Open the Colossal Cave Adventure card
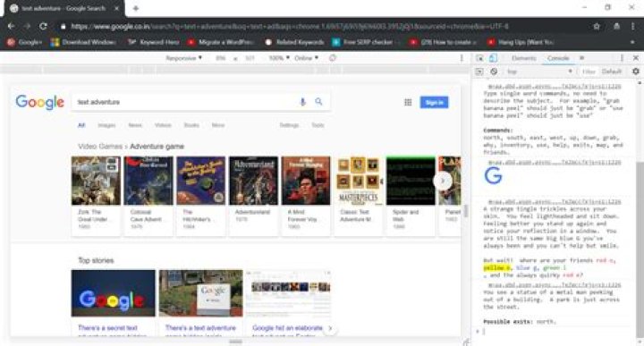644x346 pixels. pyautogui.click(x=148, y=196)
